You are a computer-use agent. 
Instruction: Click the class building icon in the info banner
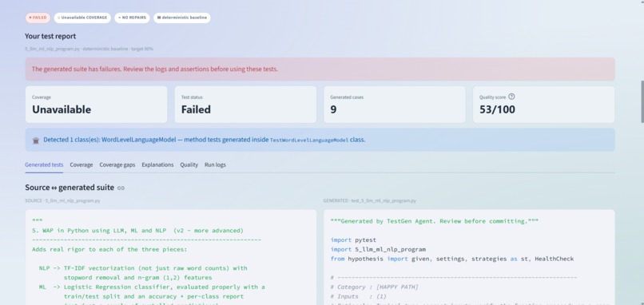pos(36,140)
